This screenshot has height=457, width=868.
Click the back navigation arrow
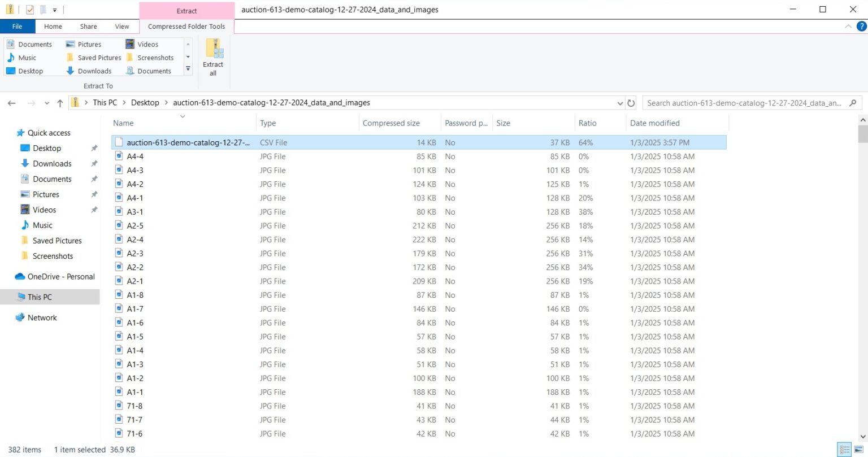click(12, 103)
